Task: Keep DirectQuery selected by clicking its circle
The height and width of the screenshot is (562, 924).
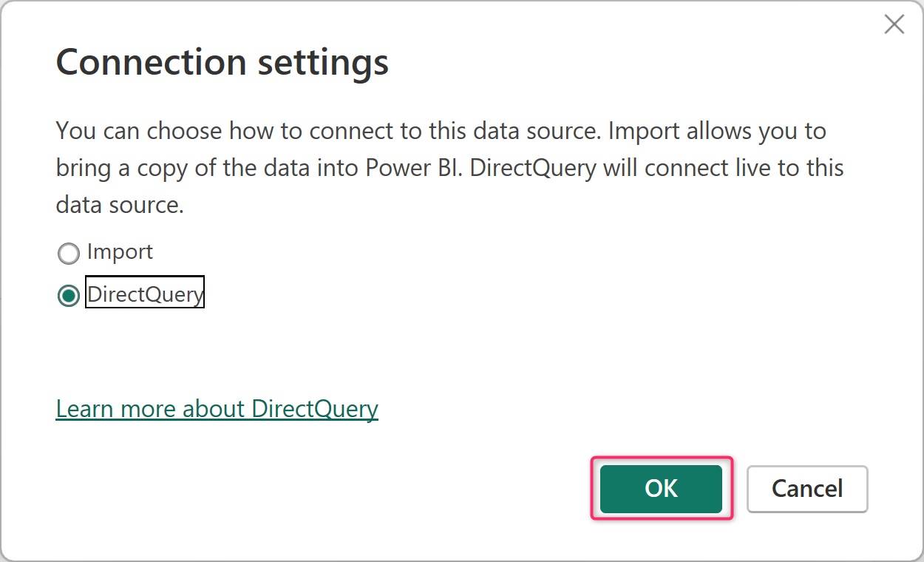Action: point(68,297)
